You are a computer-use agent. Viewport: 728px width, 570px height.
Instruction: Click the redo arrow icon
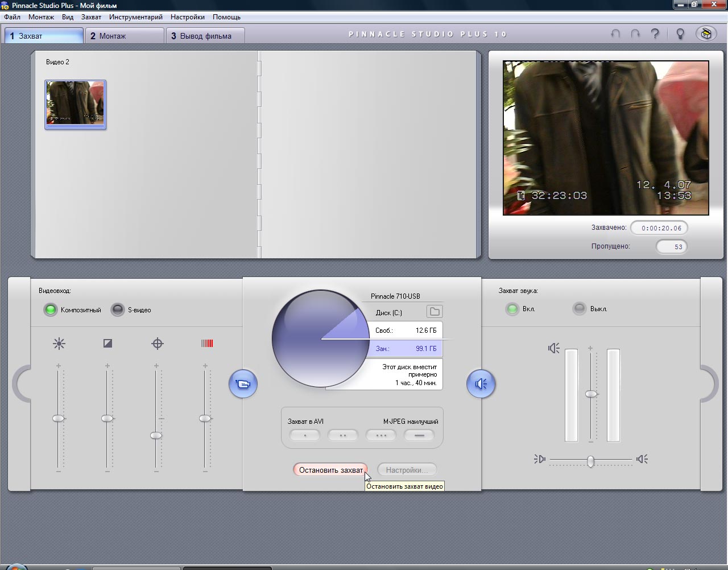coord(635,34)
